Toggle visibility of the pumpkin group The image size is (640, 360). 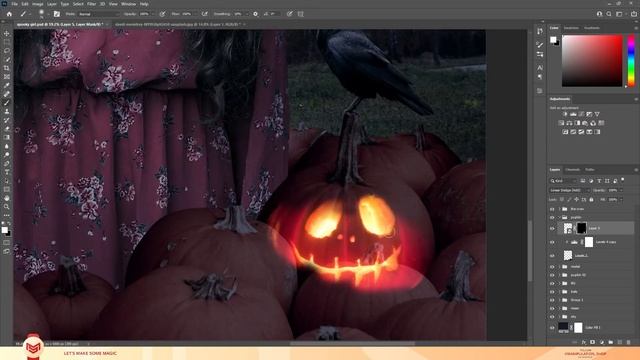[x=552, y=218]
